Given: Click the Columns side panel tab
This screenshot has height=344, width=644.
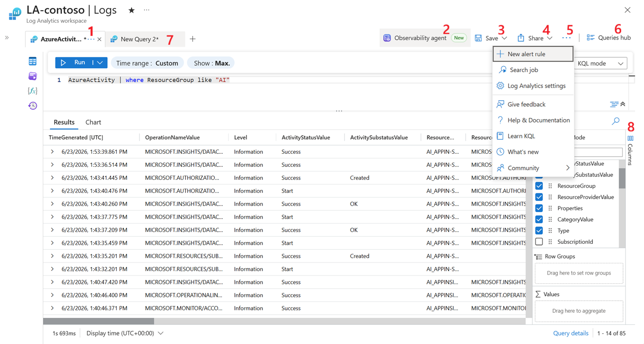Looking at the screenshot, I should point(630,150).
